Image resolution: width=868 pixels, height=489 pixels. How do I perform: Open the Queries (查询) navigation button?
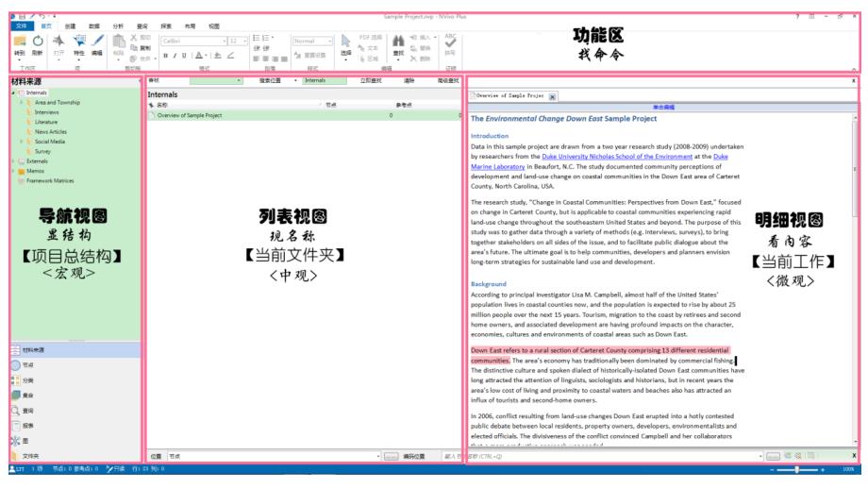[75, 411]
